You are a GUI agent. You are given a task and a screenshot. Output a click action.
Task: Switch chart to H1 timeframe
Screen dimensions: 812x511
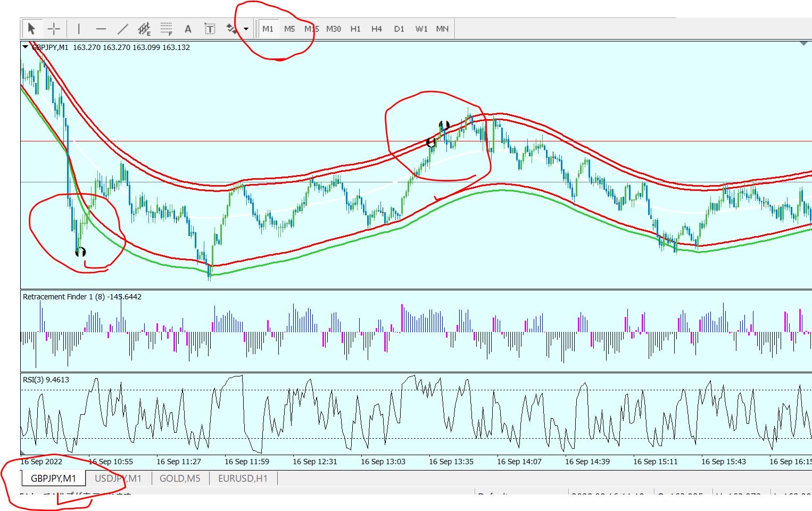pos(355,29)
